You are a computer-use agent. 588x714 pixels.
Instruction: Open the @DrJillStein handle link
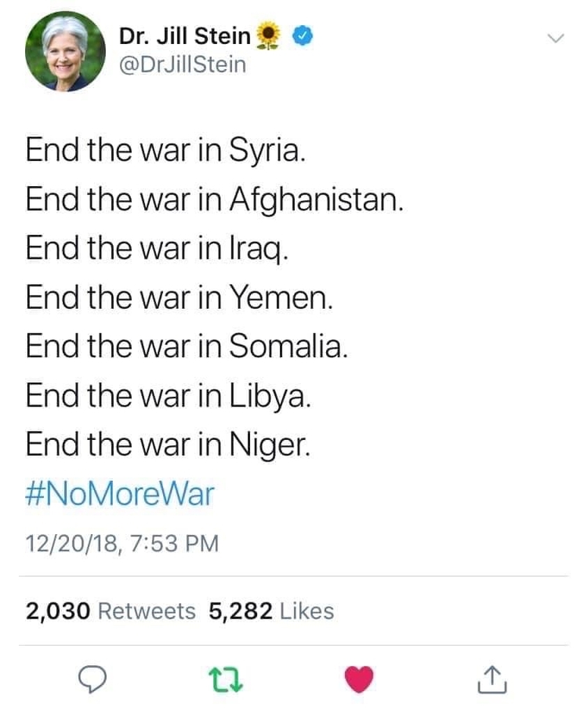(183, 65)
